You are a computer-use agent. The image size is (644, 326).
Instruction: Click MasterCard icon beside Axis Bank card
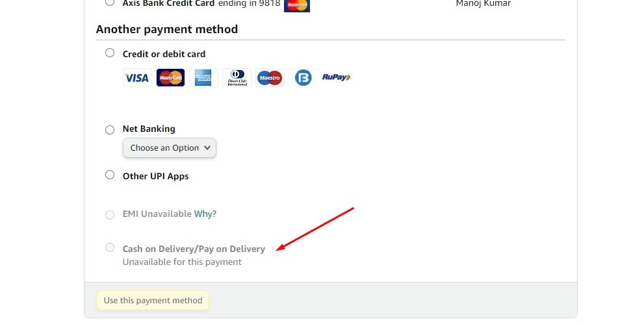297,5
